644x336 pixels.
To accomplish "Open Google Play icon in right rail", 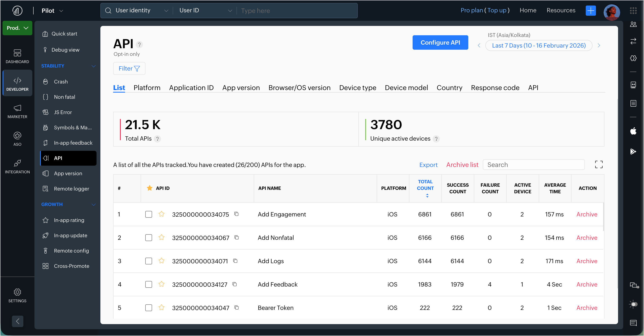I will [633, 151].
